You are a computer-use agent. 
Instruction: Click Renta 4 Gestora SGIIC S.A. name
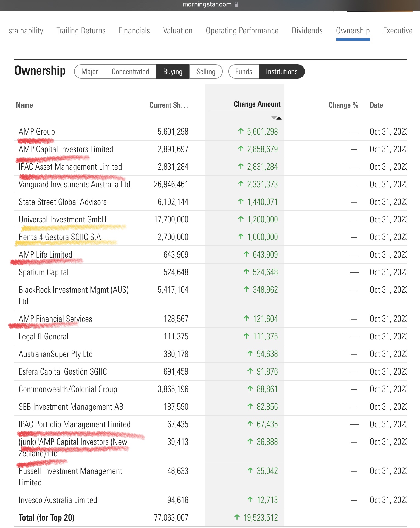[x=61, y=237]
